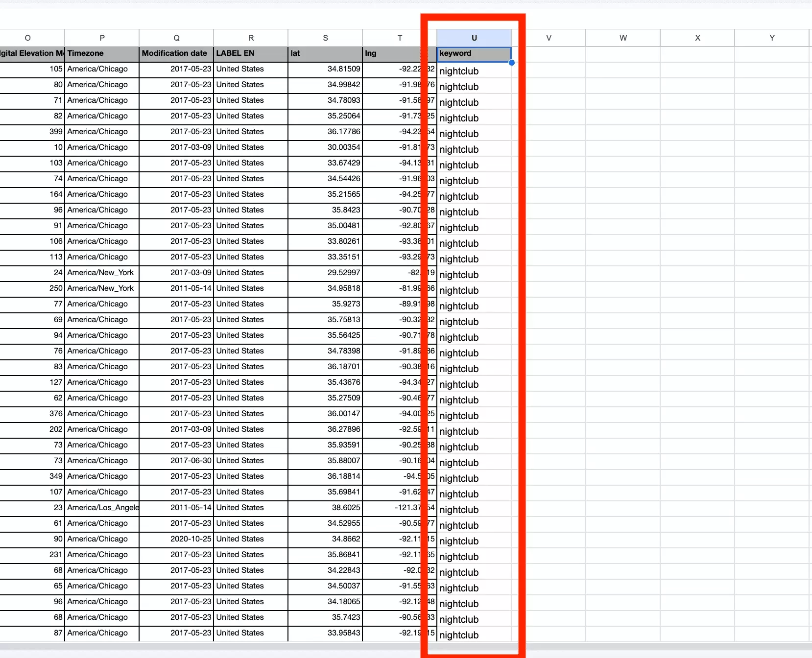Select the latitude cell containing 38.6025

(345, 508)
